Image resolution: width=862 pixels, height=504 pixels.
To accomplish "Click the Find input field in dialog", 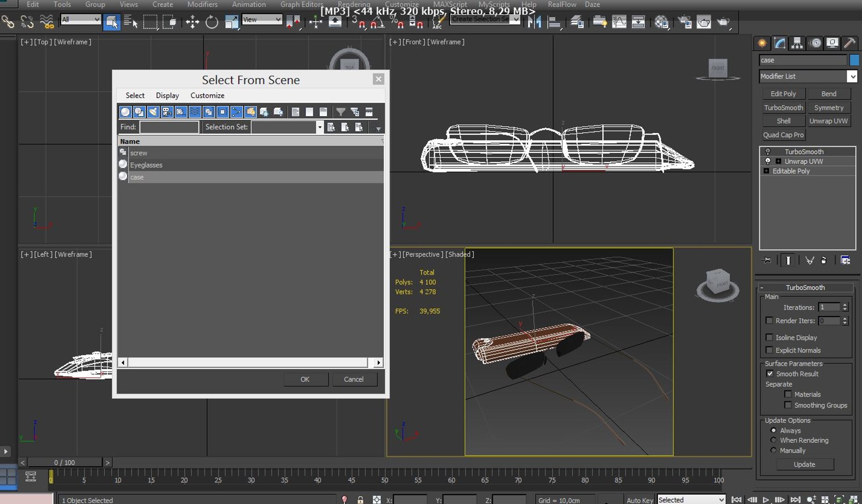I will pos(169,127).
